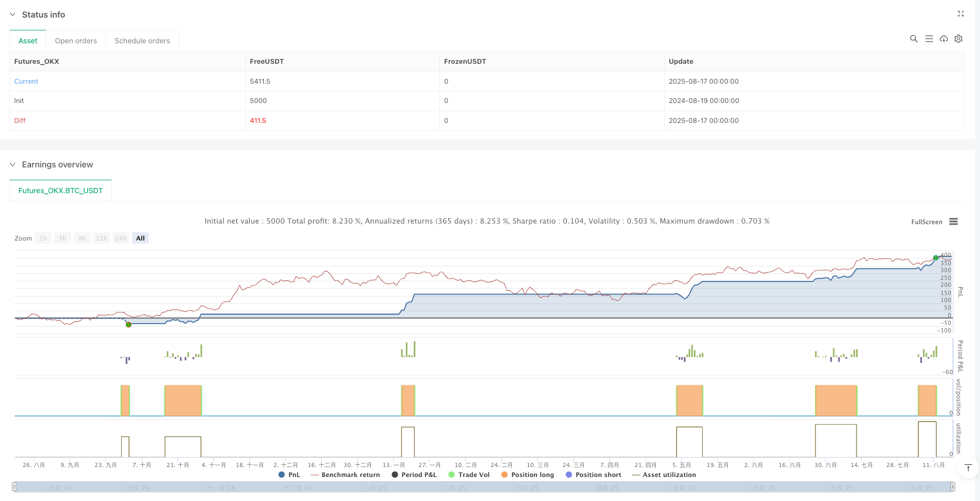Open the list view menu icon

[929, 39]
